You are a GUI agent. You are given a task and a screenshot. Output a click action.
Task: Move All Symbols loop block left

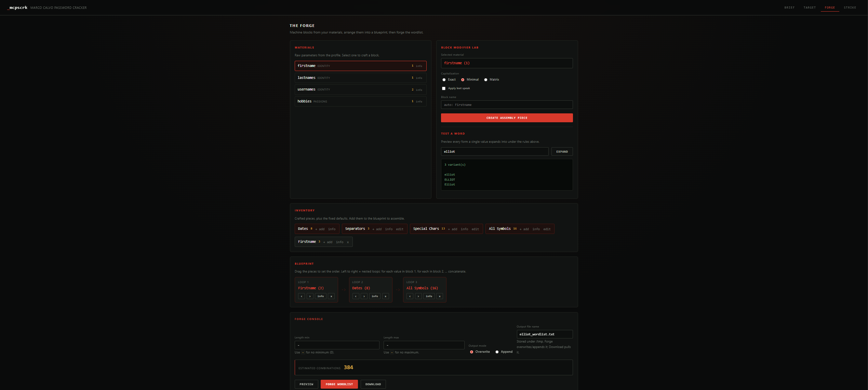click(410, 296)
